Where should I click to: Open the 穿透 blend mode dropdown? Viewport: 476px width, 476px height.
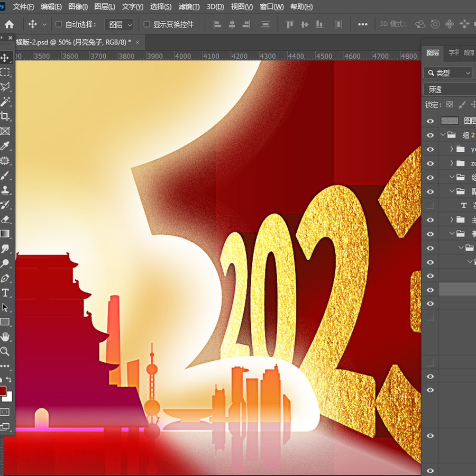coord(450,89)
